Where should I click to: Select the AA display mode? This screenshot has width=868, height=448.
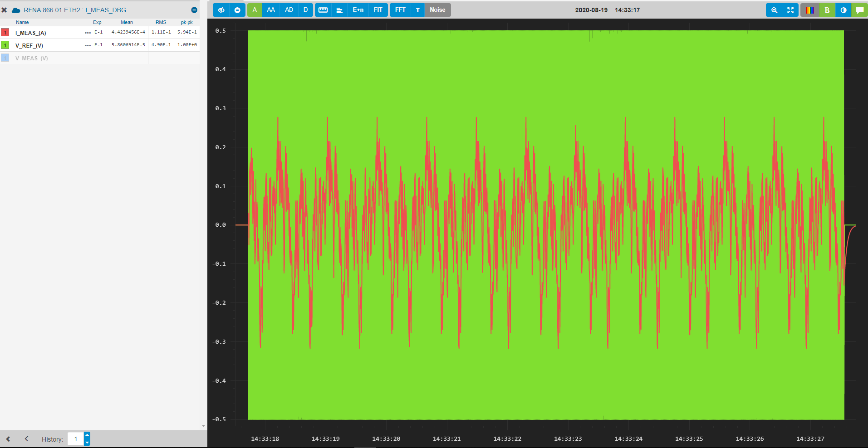point(271,10)
